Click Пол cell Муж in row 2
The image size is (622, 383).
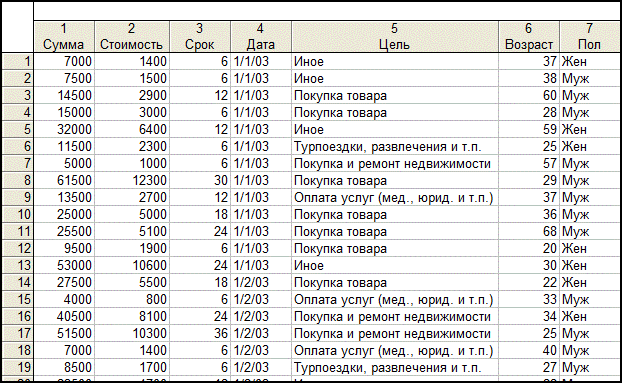tap(590, 79)
